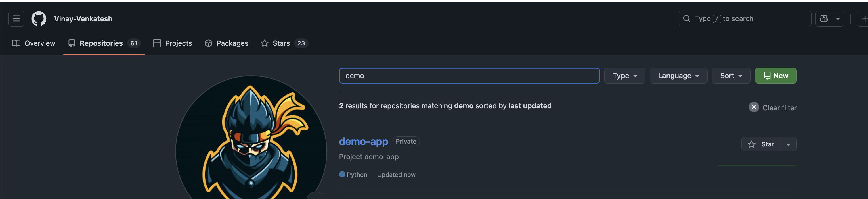868x199 pixels.
Task: Open the Language filter dropdown
Action: point(678,76)
